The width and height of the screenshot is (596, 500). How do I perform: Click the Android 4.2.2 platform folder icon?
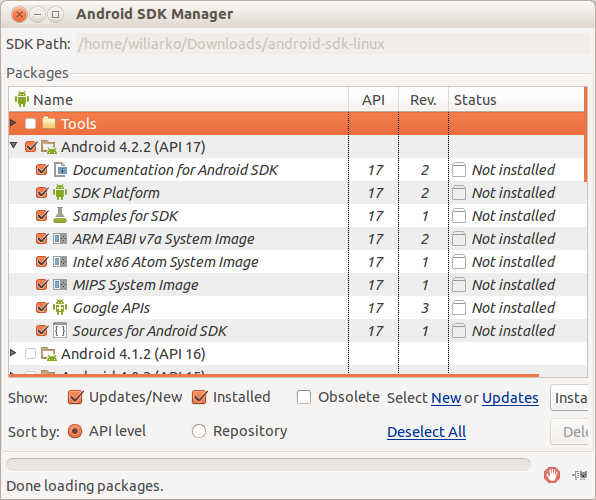click(49, 147)
